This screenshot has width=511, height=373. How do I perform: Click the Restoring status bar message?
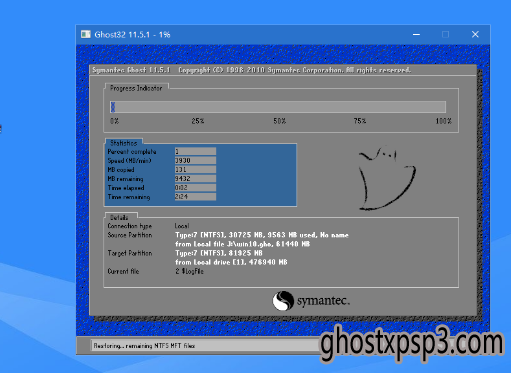(144, 346)
